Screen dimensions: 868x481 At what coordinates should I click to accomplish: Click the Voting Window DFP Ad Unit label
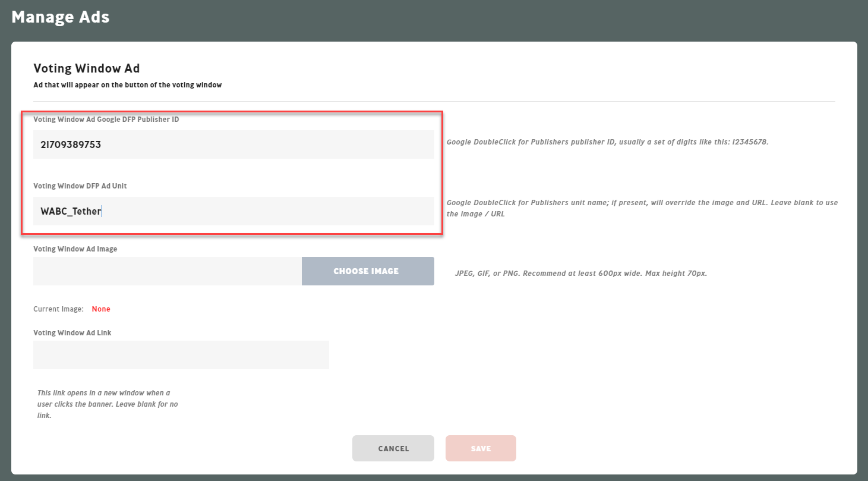tap(80, 186)
